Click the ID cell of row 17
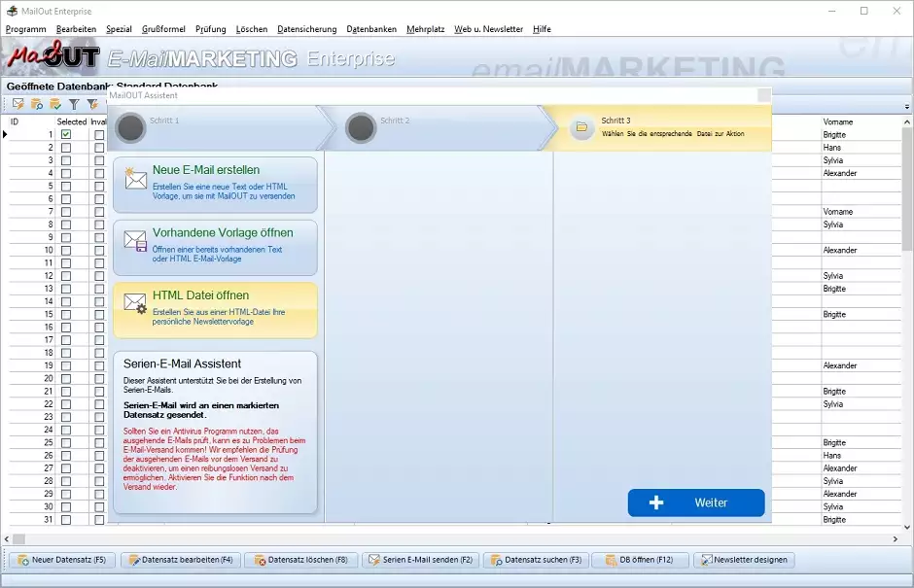 (32, 340)
